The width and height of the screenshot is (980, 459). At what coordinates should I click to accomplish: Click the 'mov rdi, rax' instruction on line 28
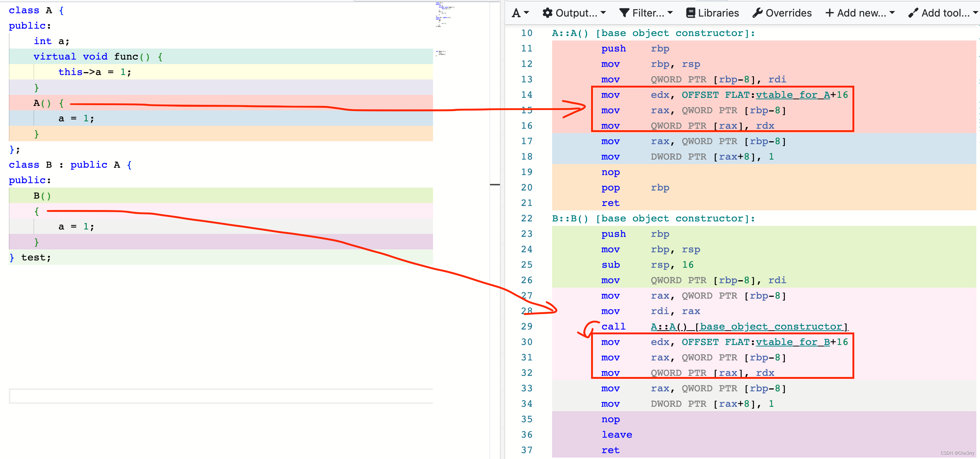pos(651,311)
